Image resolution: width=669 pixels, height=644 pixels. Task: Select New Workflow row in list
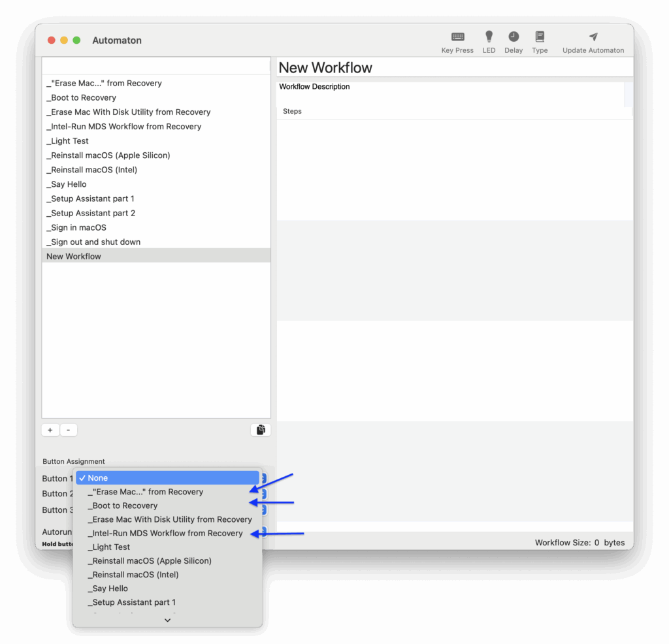(x=156, y=256)
